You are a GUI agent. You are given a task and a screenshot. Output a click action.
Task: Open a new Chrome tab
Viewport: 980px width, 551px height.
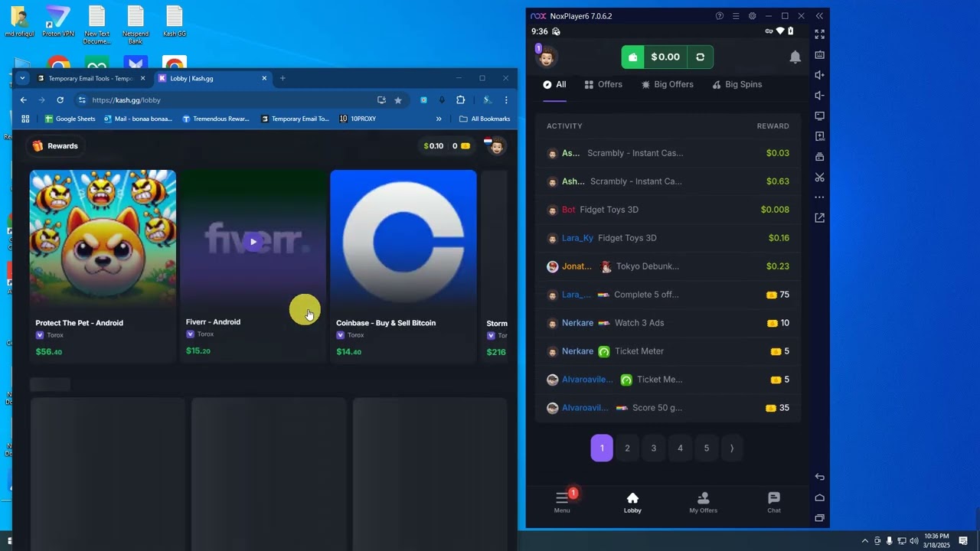(x=283, y=78)
